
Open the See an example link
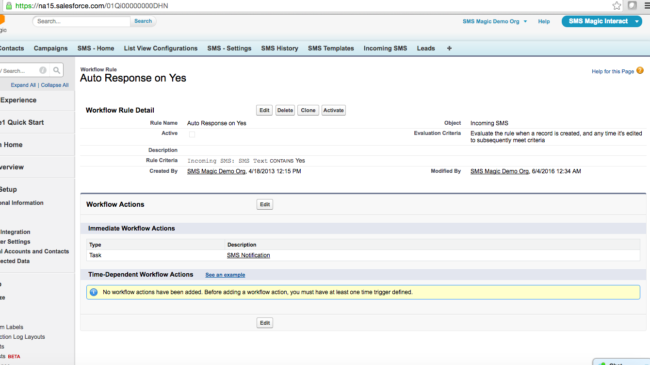click(225, 275)
